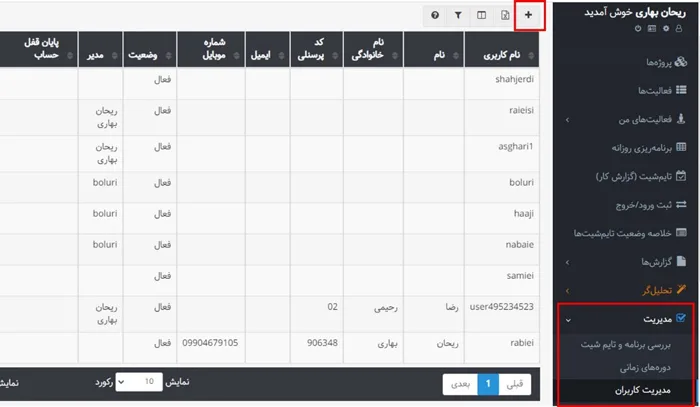Open بررسی برنامه و تایم شیت submenu
700x407 pixels.
[625, 345]
